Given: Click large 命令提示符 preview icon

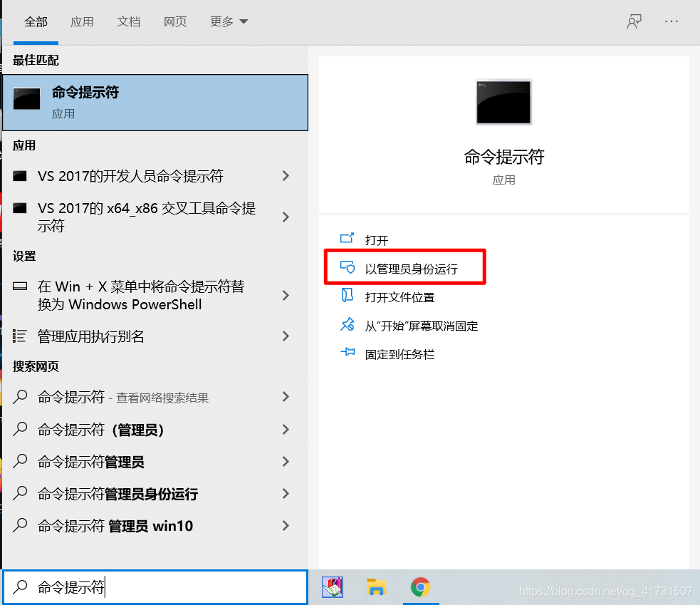Looking at the screenshot, I should [503, 102].
